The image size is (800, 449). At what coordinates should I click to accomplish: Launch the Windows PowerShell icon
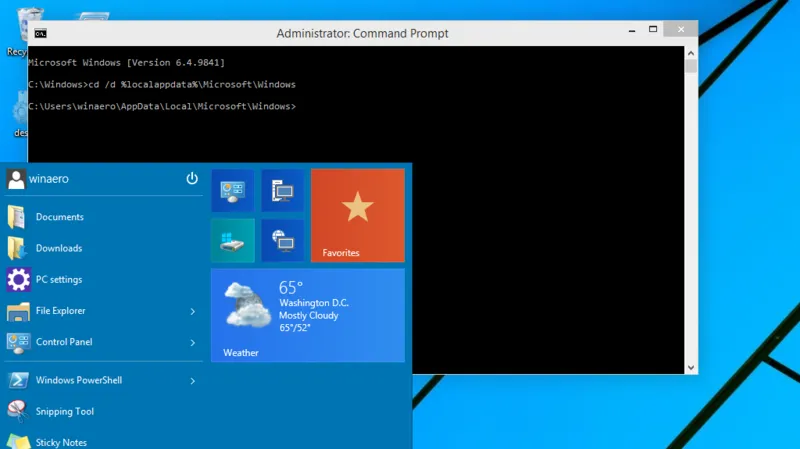[x=18, y=380]
